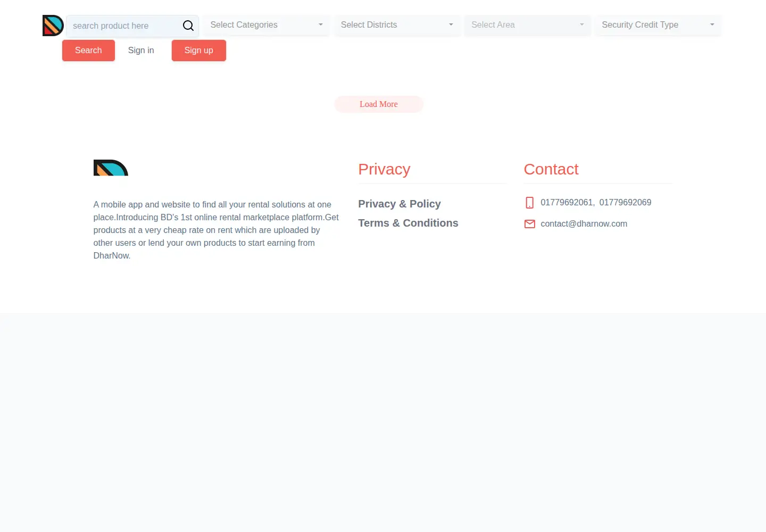Image resolution: width=766 pixels, height=532 pixels.
Task: Click the red Search button
Action: [x=88, y=51]
